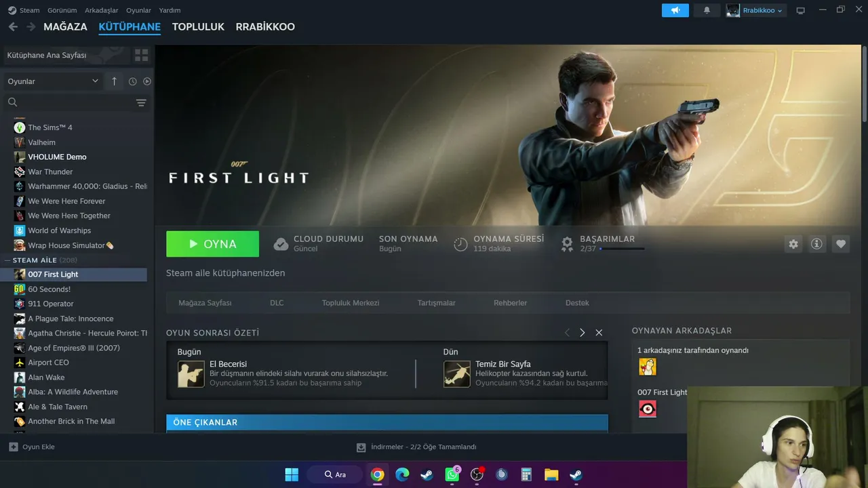The image size is (868, 488).
Task: Show next post-game summary arrow
Action: (582, 333)
